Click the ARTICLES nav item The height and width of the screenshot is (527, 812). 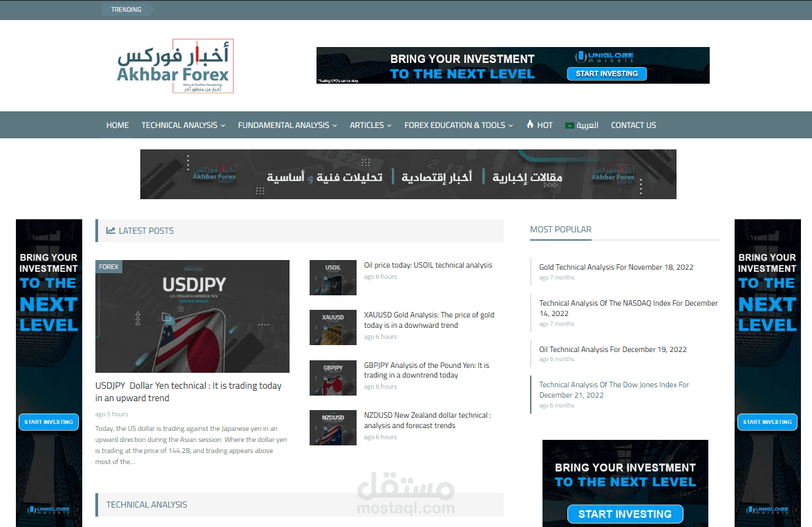tap(367, 125)
